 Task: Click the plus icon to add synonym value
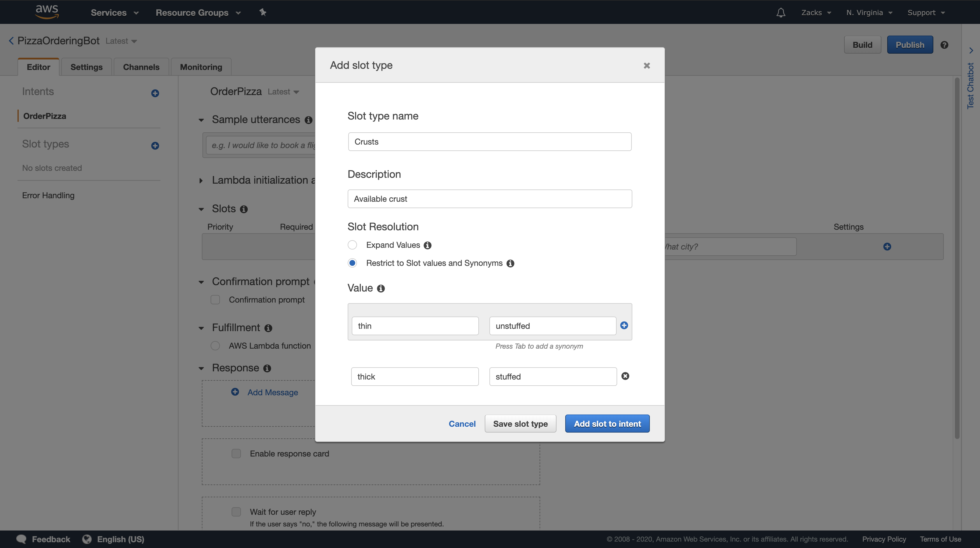pyautogui.click(x=624, y=326)
